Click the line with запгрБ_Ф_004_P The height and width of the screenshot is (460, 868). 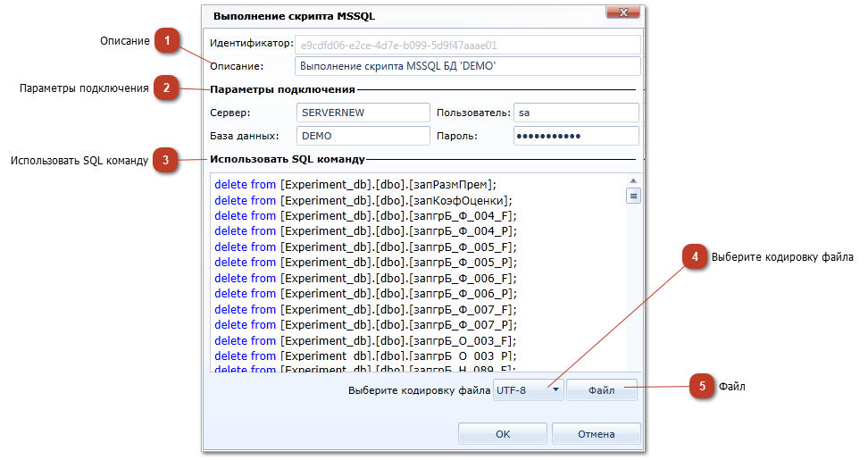[365, 230]
